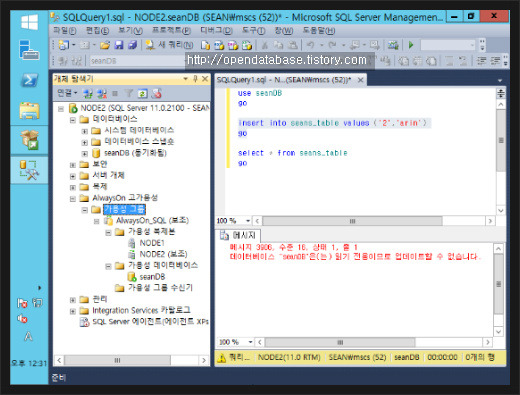Expand the Integration Services 카탈로그 node
This screenshot has height=395, width=520.
73,311
